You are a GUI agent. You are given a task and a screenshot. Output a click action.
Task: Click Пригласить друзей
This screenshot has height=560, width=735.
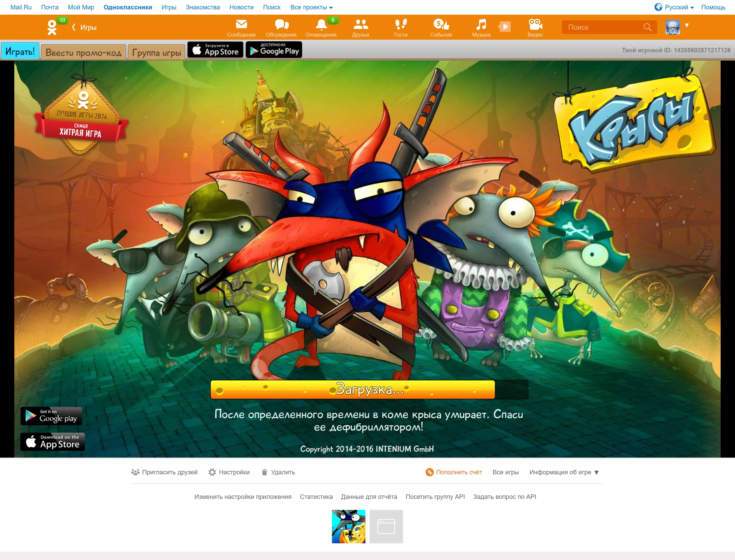[x=164, y=472]
